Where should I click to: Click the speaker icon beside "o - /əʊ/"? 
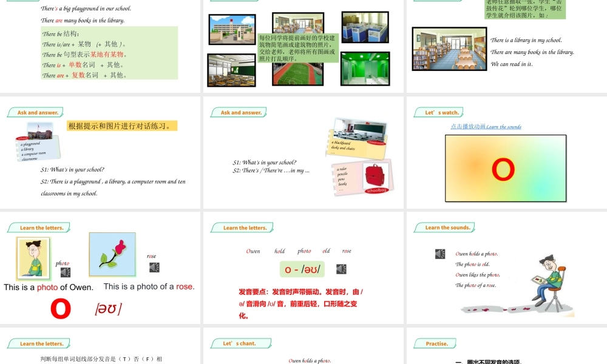(x=341, y=269)
